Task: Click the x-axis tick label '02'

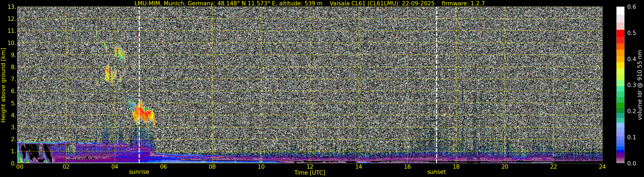Action: (66, 167)
